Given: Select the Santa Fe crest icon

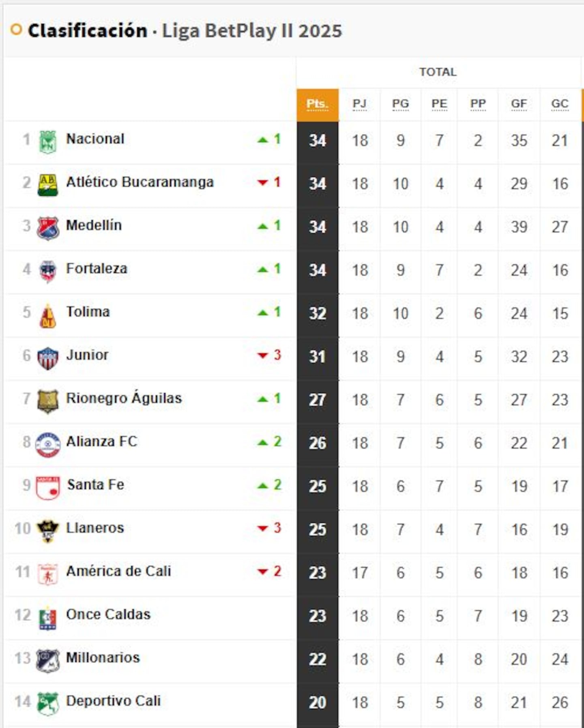Looking at the screenshot, I should 49,485.
